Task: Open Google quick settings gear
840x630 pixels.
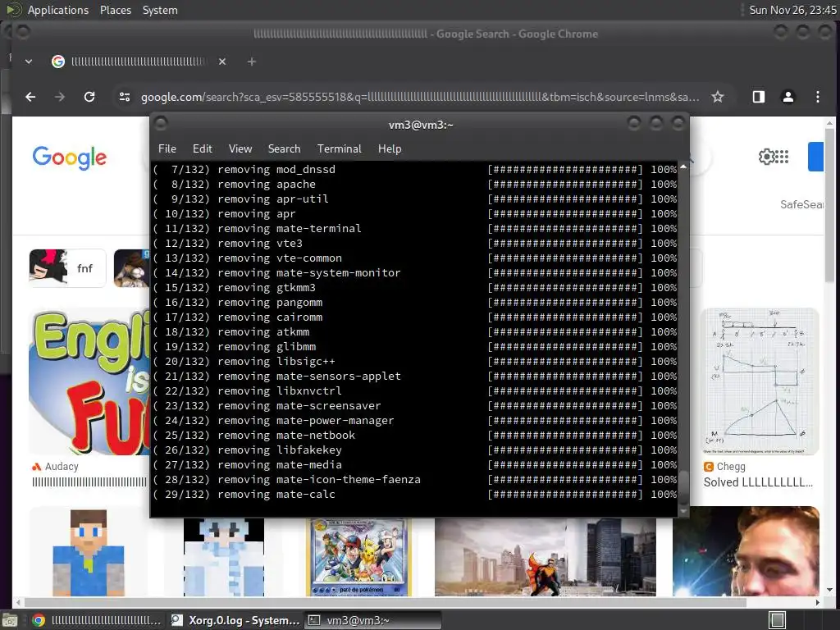Action: tap(767, 157)
